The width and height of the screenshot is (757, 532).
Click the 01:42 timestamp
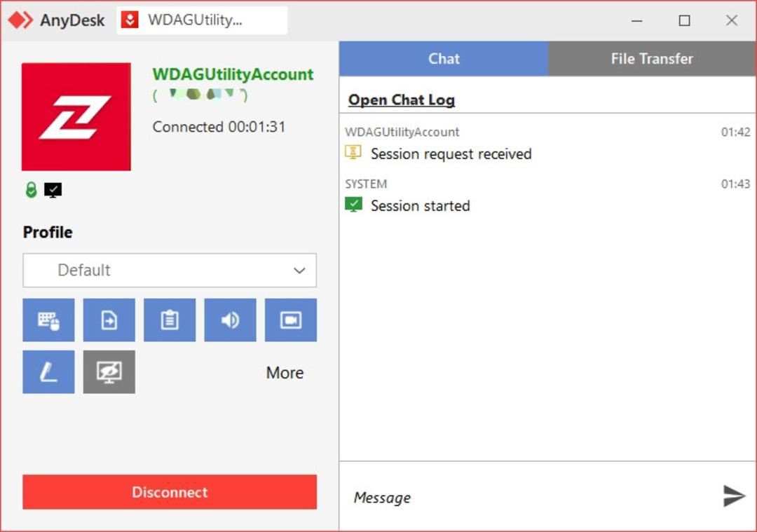coord(736,132)
